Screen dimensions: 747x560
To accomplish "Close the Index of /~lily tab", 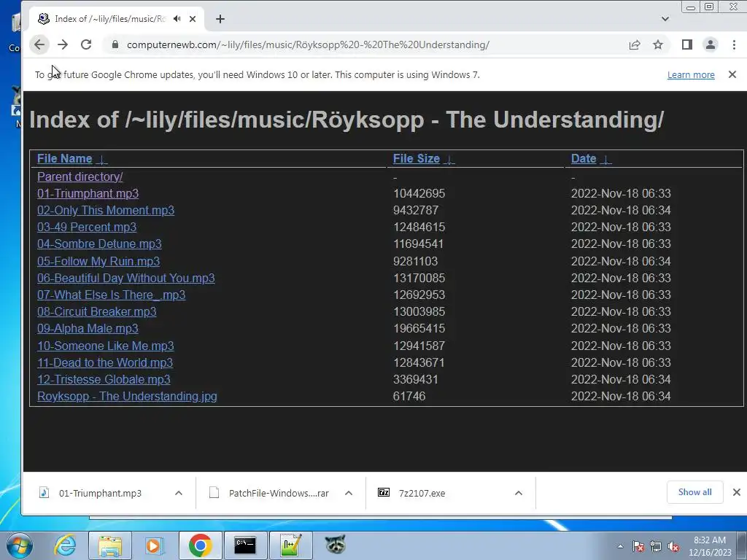I will (193, 19).
